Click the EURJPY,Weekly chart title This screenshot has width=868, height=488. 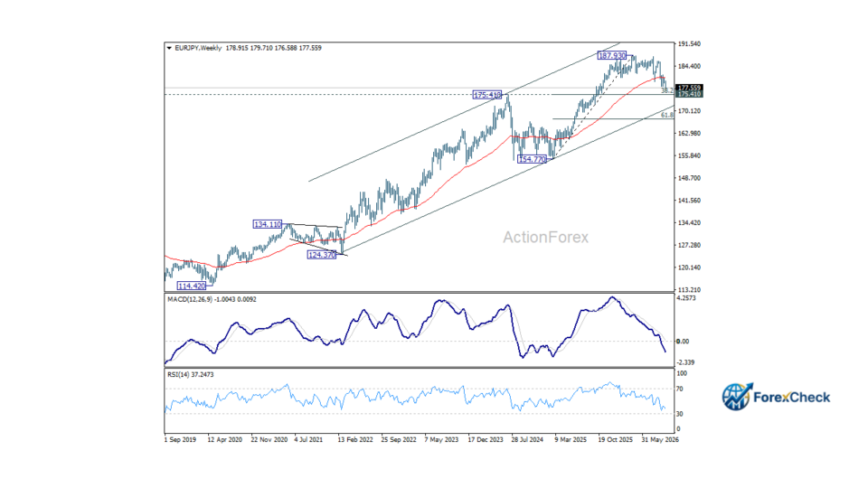(198, 48)
